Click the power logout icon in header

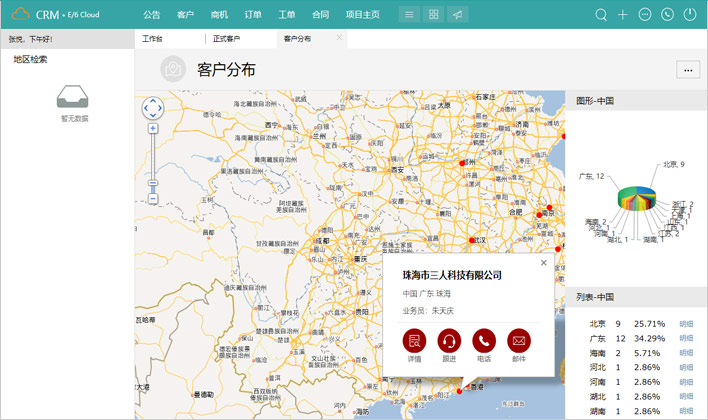[690, 15]
